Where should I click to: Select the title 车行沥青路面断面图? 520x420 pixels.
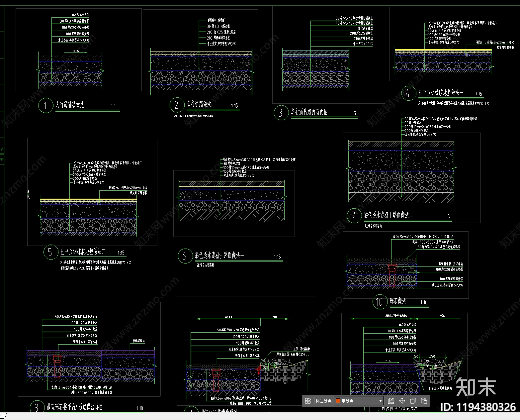click(x=309, y=112)
